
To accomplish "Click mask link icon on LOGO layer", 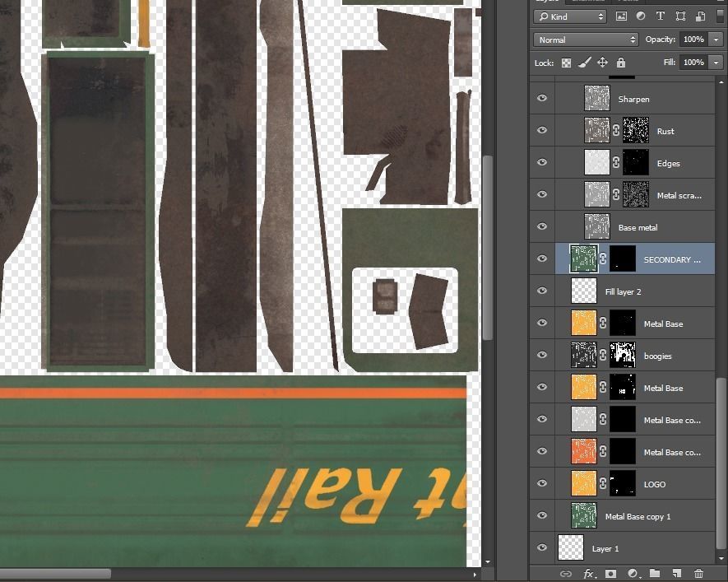I will coord(603,483).
